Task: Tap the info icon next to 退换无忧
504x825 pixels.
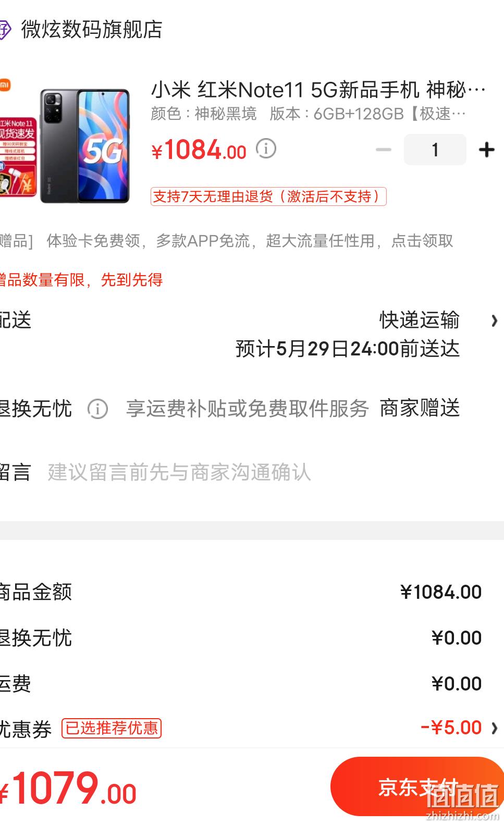Action: point(97,409)
